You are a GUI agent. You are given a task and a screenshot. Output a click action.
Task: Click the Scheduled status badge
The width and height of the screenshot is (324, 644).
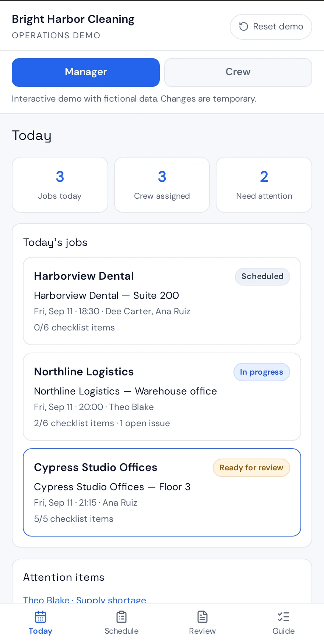tap(263, 276)
